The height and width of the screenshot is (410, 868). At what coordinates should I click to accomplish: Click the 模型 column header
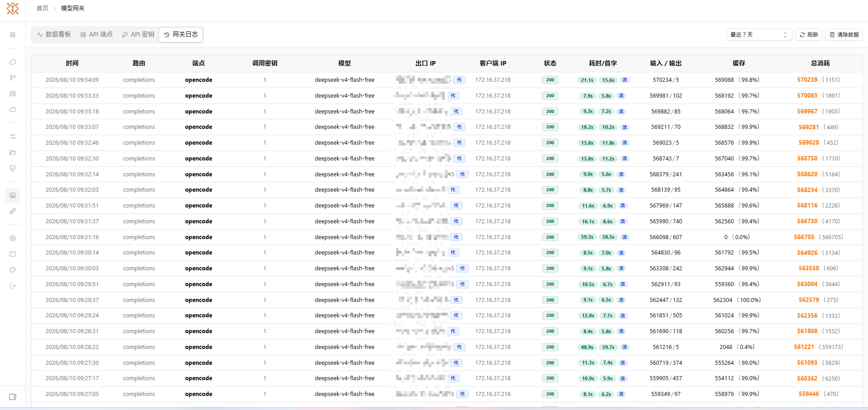point(344,63)
